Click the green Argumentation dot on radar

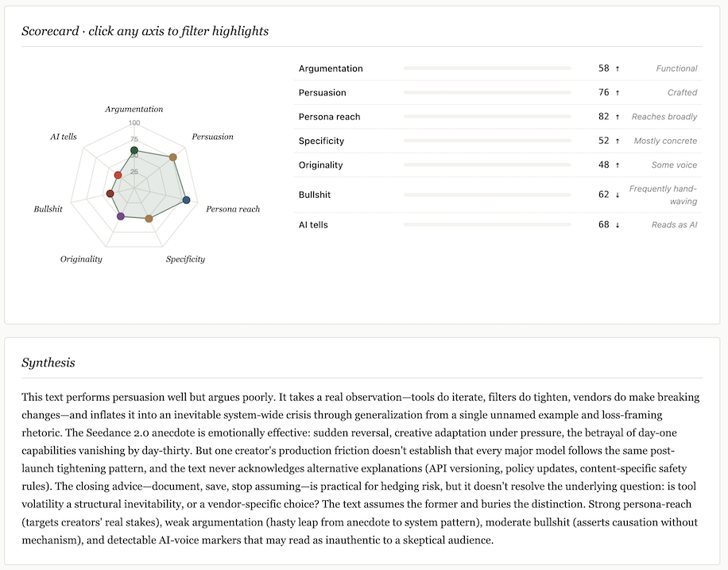click(134, 150)
